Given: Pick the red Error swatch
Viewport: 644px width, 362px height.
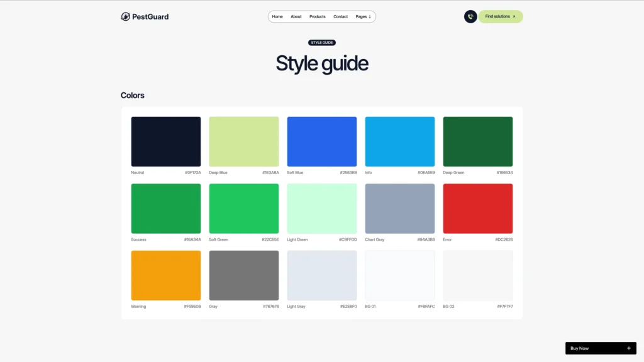Looking at the screenshot, I should point(478,209).
